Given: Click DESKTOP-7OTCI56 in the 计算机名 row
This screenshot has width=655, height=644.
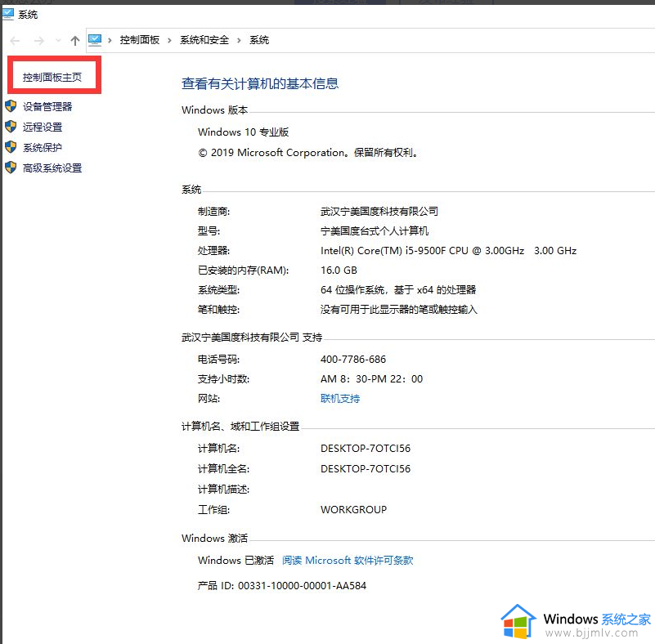Looking at the screenshot, I should click(366, 448).
